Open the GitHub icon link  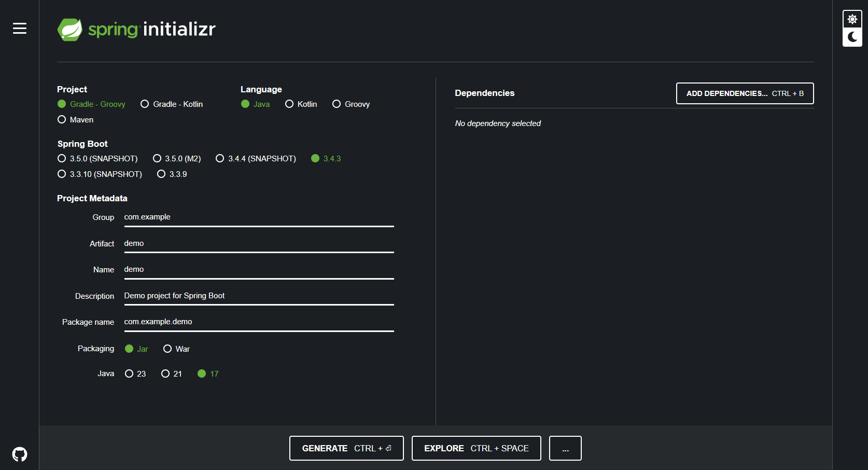tap(20, 454)
